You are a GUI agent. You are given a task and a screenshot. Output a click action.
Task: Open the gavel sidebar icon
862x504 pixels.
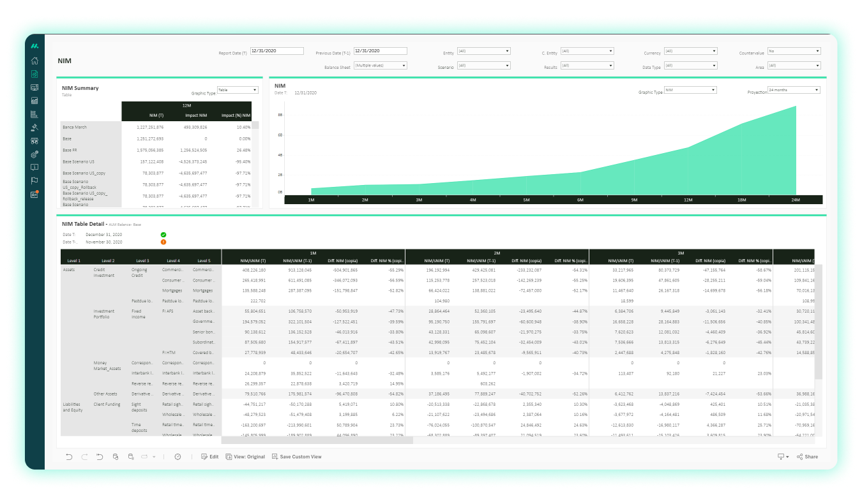[x=34, y=128]
